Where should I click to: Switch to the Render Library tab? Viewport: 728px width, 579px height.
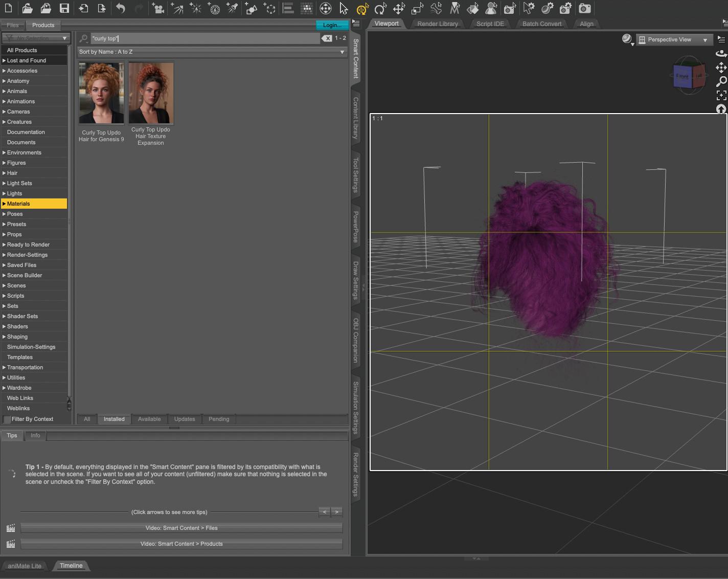(x=437, y=24)
